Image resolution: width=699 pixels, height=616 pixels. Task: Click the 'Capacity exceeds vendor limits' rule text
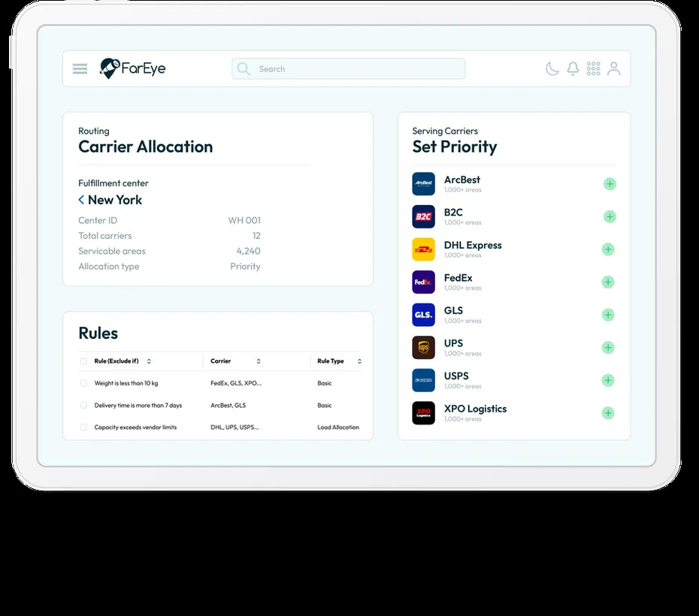tap(135, 427)
